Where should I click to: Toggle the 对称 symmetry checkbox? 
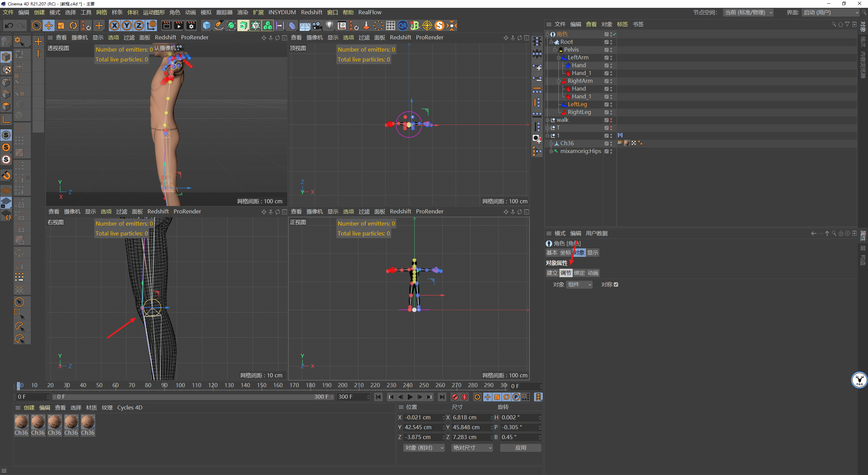616,285
